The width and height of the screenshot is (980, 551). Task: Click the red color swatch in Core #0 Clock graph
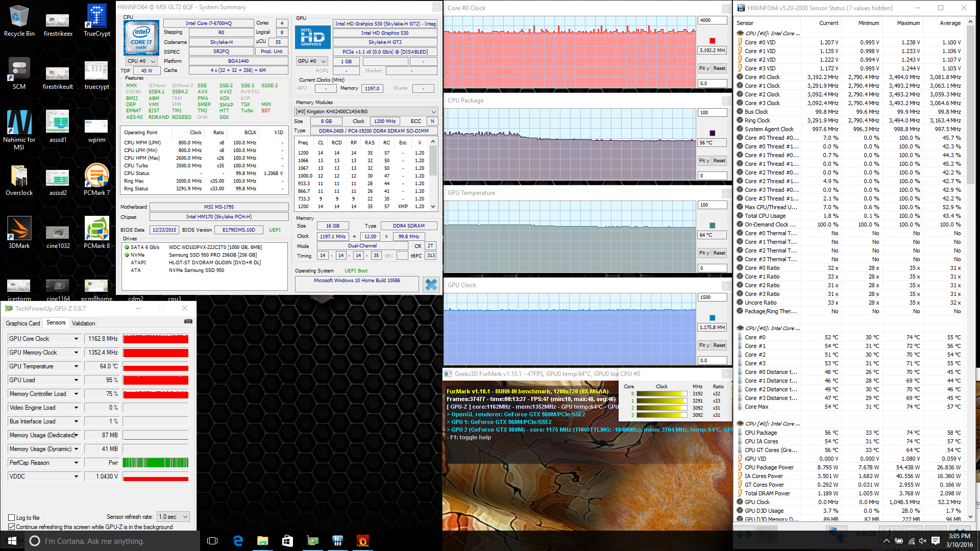coord(712,41)
